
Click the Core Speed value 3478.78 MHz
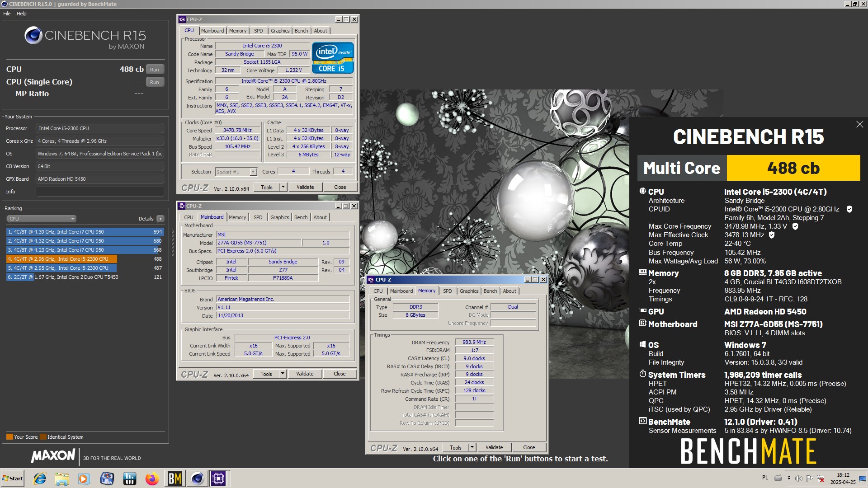pyautogui.click(x=237, y=130)
